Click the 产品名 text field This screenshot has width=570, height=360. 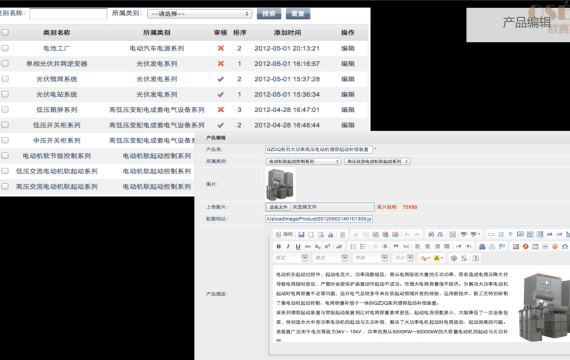[x=318, y=149]
